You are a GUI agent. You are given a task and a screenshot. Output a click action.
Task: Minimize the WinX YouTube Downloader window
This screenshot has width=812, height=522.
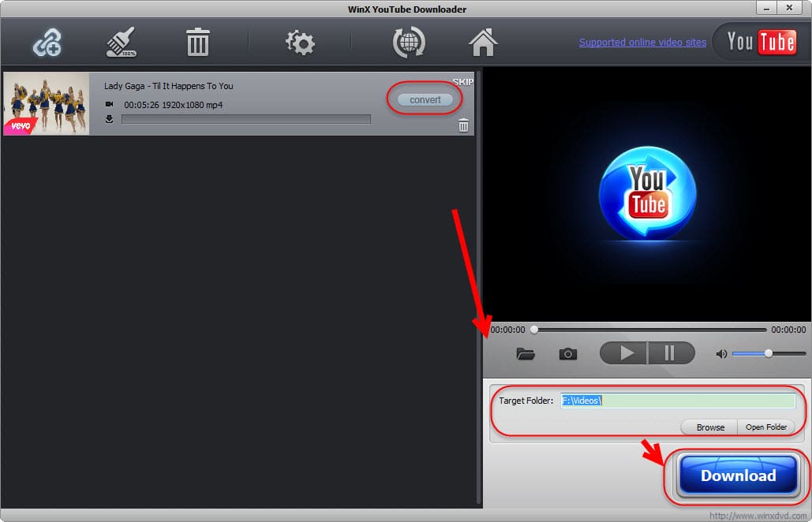(x=766, y=8)
